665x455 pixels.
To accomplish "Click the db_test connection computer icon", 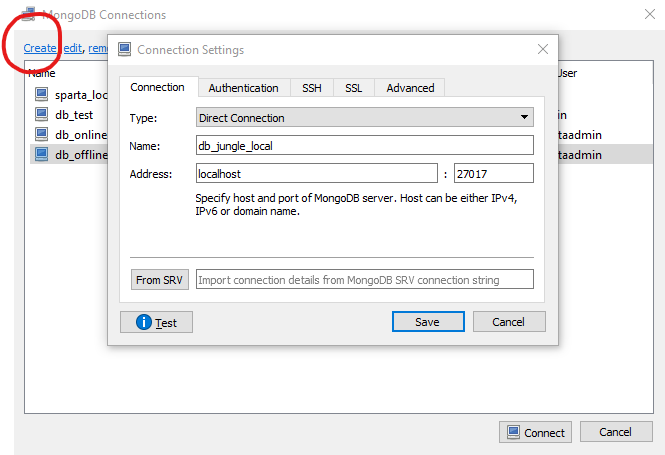I will coord(41,114).
